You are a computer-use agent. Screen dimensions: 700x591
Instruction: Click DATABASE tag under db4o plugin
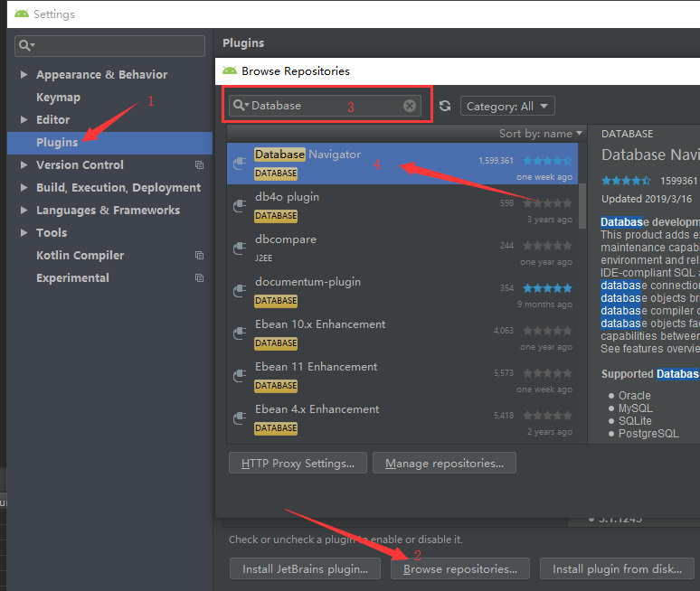click(276, 216)
